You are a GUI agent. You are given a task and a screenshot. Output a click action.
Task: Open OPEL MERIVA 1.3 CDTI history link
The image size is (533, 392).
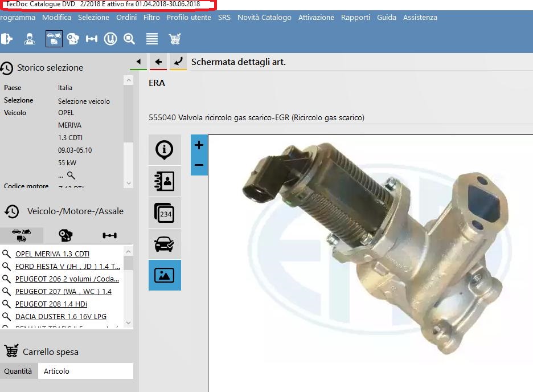(x=52, y=254)
